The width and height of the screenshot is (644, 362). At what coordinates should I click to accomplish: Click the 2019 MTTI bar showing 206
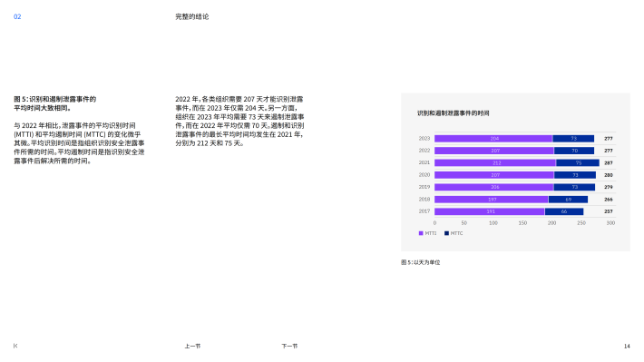pos(494,187)
